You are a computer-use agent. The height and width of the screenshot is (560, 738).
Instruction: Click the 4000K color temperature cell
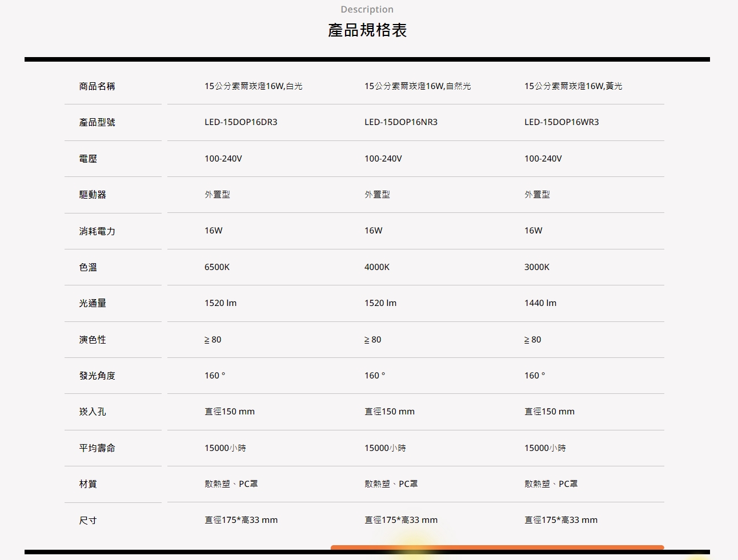[377, 267]
